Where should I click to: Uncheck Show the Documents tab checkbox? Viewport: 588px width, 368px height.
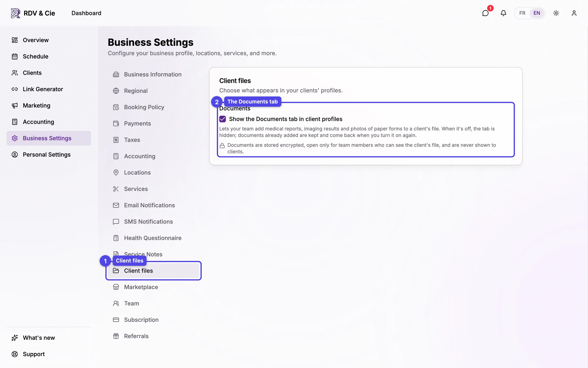223,119
